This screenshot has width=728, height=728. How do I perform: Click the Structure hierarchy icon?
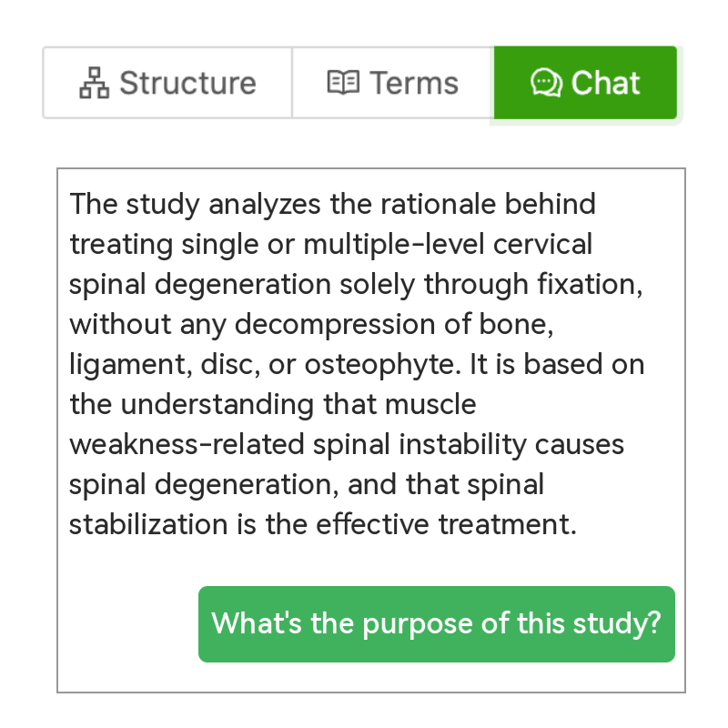pyautogui.click(x=95, y=83)
